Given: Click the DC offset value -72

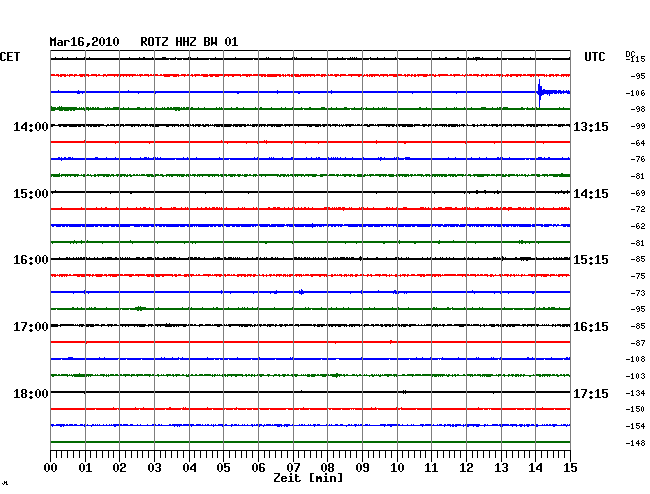Looking at the screenshot, I should 638,209.
